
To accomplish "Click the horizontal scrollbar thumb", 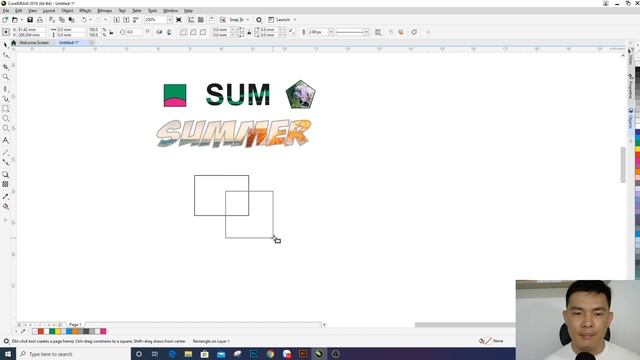I will tap(465, 325).
